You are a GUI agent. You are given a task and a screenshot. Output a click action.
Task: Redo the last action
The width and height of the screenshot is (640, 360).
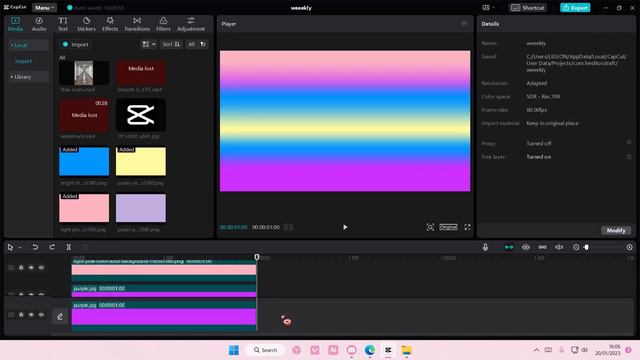52,247
